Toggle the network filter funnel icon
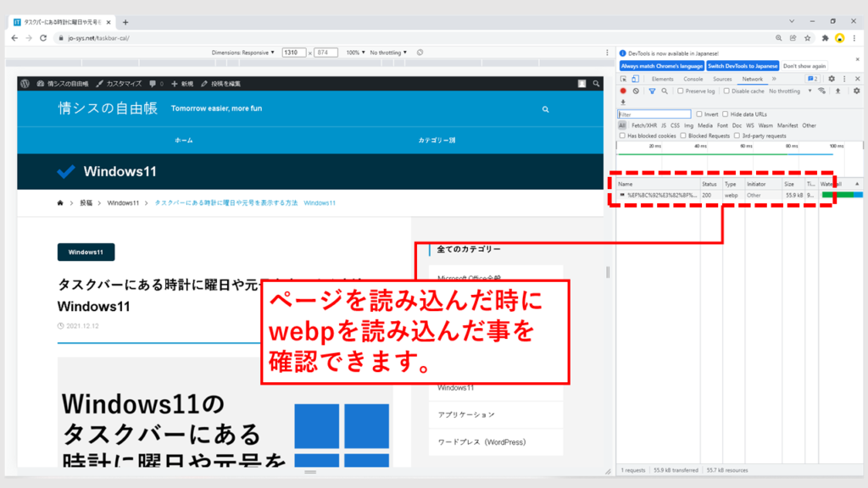This screenshot has width=868, height=488. [x=652, y=91]
